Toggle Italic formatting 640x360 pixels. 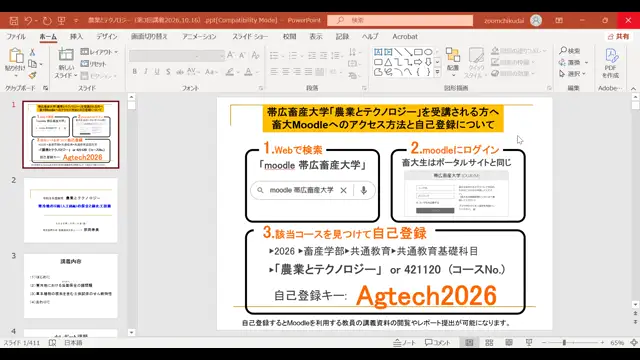[146, 72]
